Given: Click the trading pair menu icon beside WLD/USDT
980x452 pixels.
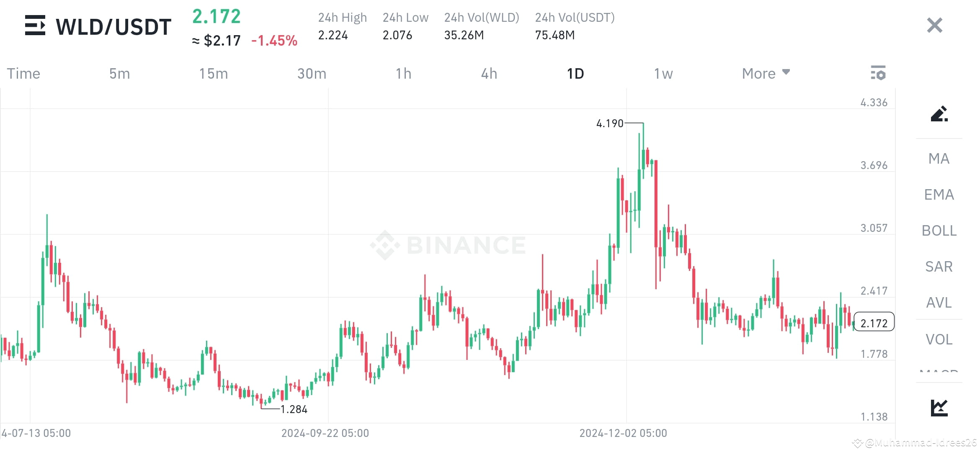Looking at the screenshot, I should click(35, 26).
